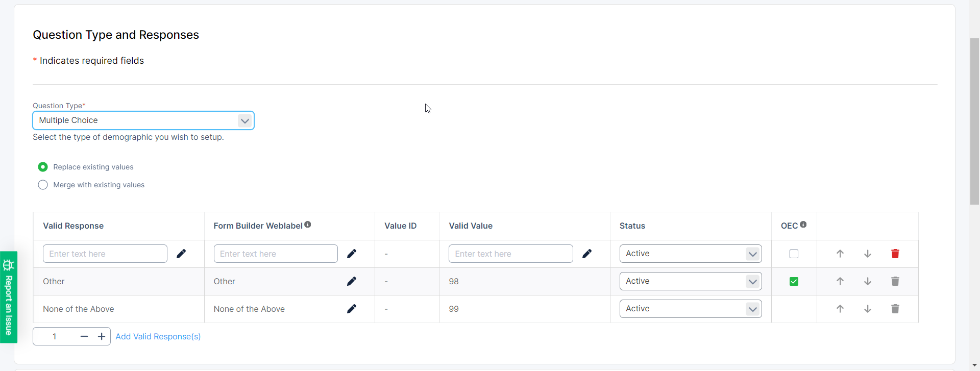The image size is (980, 371).
Task: Open the Report an Issue side tab
Action: point(9,297)
